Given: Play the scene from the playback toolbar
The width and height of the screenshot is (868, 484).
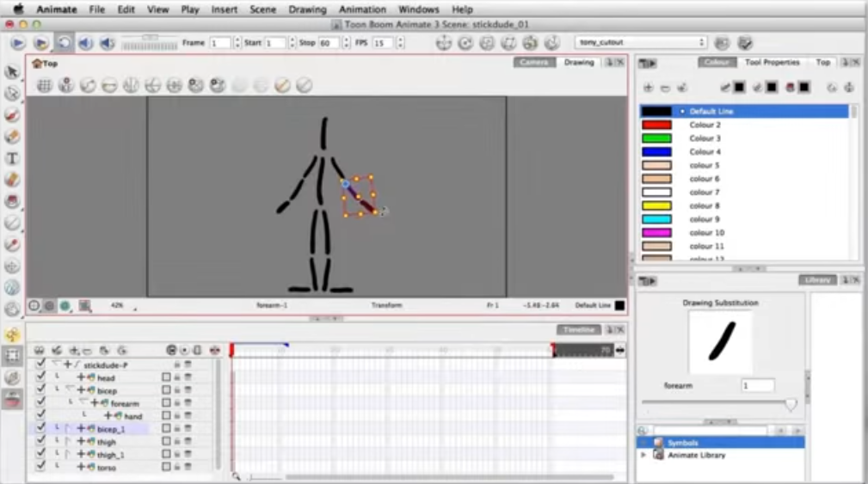Looking at the screenshot, I should [x=18, y=43].
